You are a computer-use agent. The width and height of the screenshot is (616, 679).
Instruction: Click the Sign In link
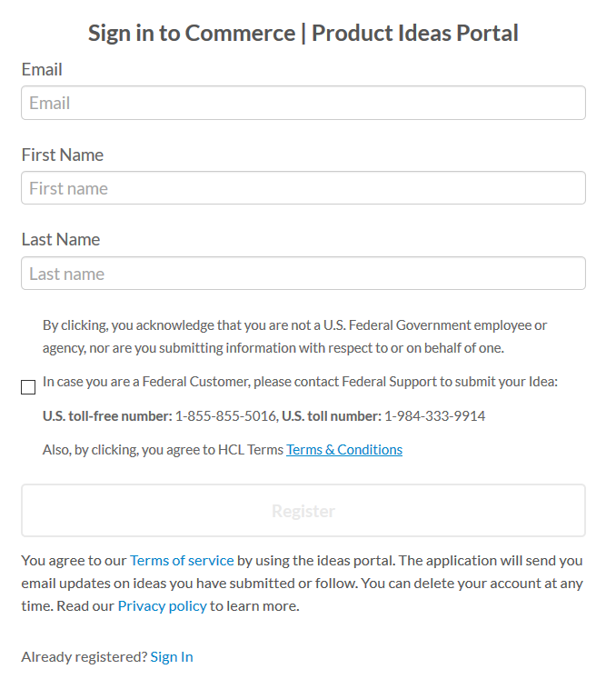[172, 656]
